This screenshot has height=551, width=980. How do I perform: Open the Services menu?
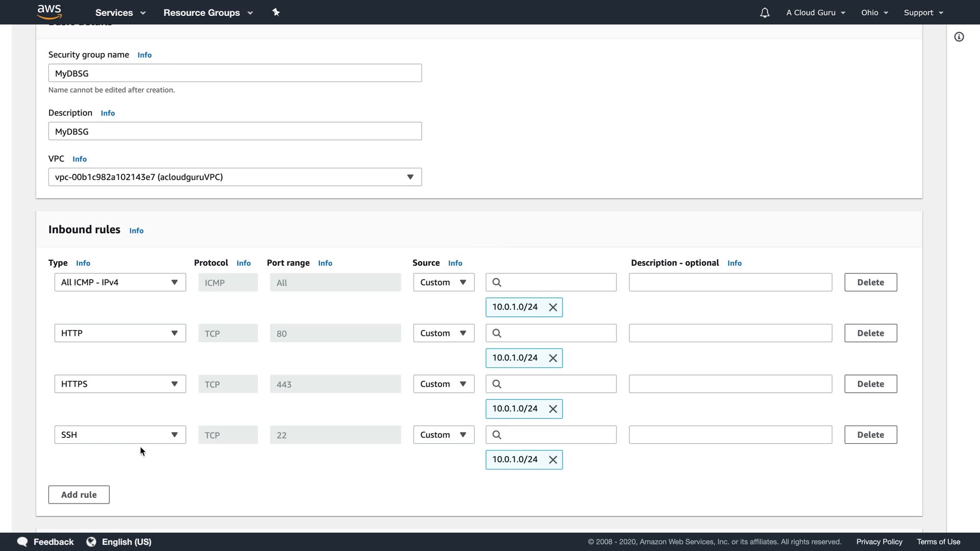coord(120,13)
